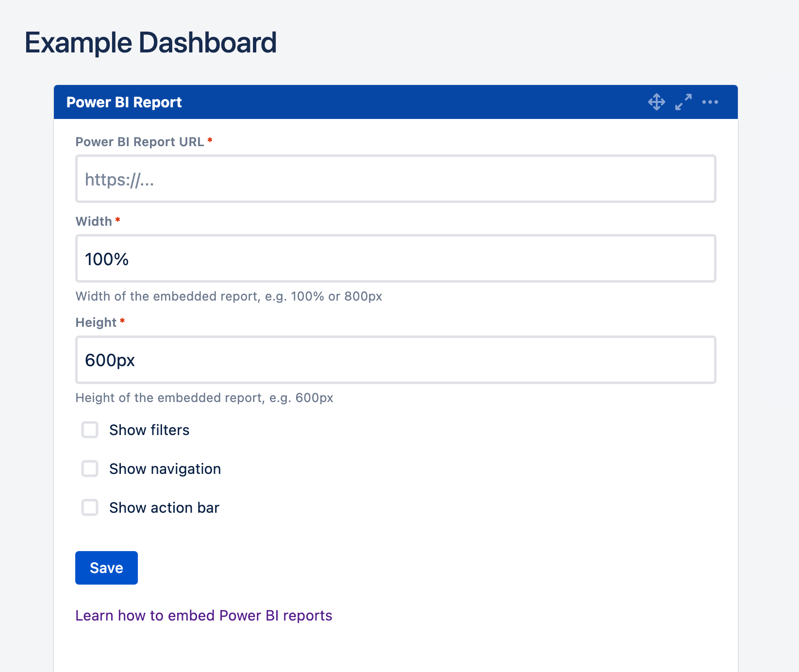Click the Width field label
Viewport: 799px width, 672px height.
point(94,221)
